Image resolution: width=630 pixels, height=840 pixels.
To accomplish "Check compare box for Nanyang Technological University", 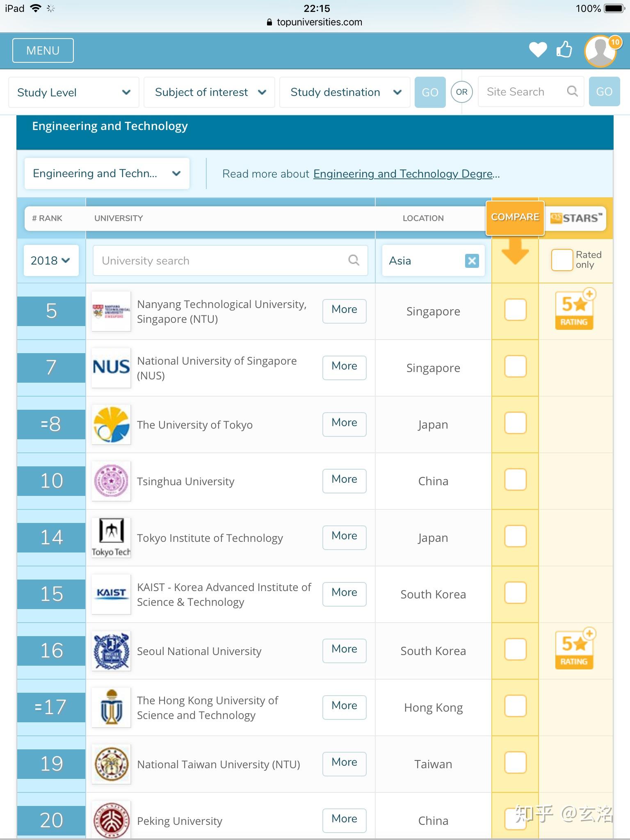I will (x=515, y=310).
